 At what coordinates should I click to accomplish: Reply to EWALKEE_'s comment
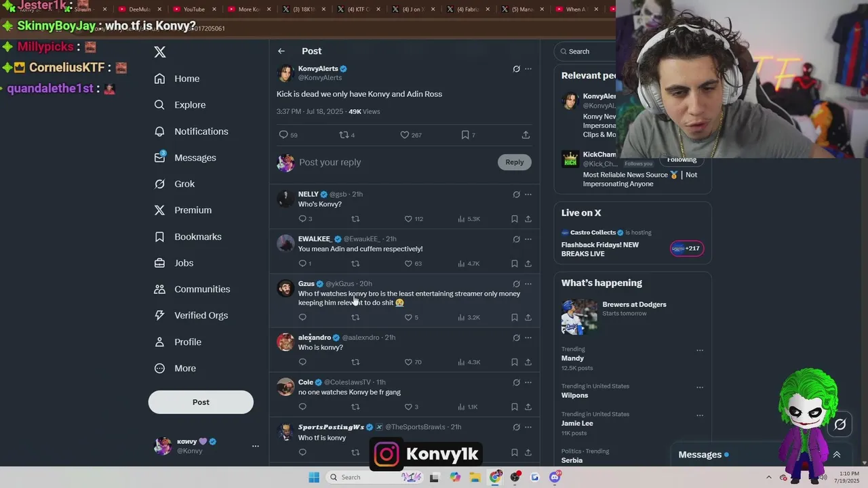point(305,264)
